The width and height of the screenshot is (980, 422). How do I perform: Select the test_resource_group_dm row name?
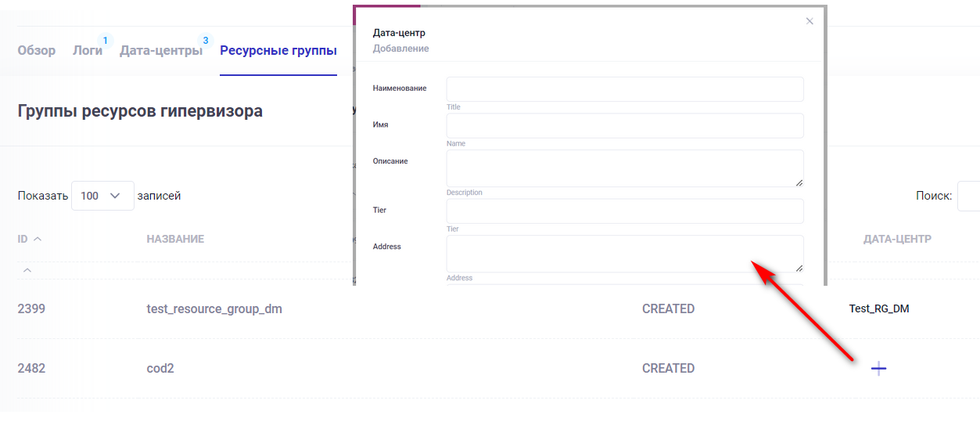[x=214, y=309]
